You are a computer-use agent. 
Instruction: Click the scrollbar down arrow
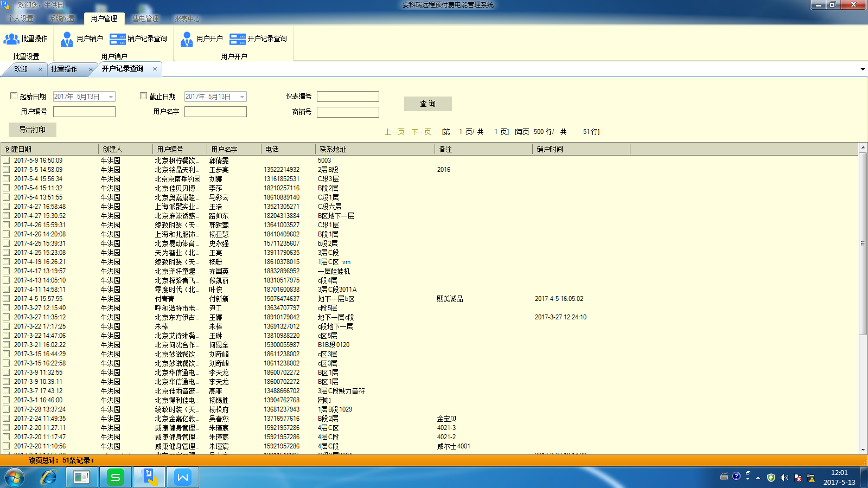coord(863,450)
